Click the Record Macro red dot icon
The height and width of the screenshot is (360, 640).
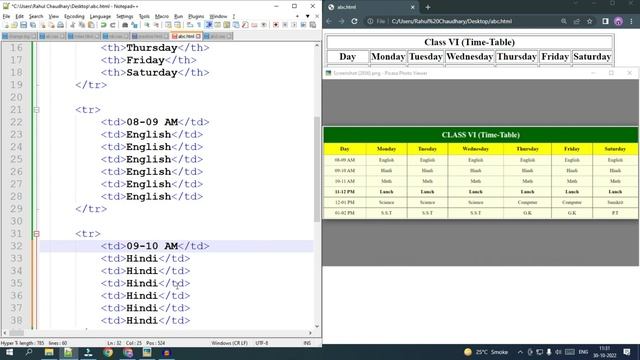[x=276, y=25]
